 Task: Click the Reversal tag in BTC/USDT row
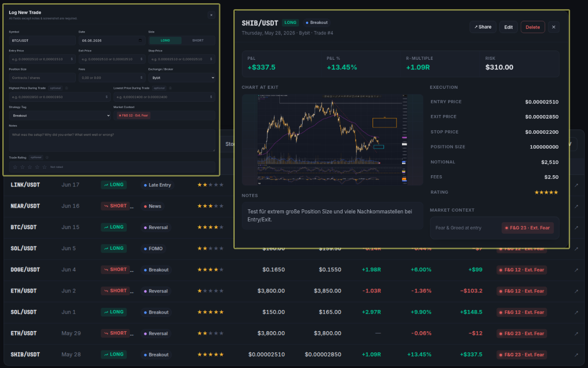156,227
